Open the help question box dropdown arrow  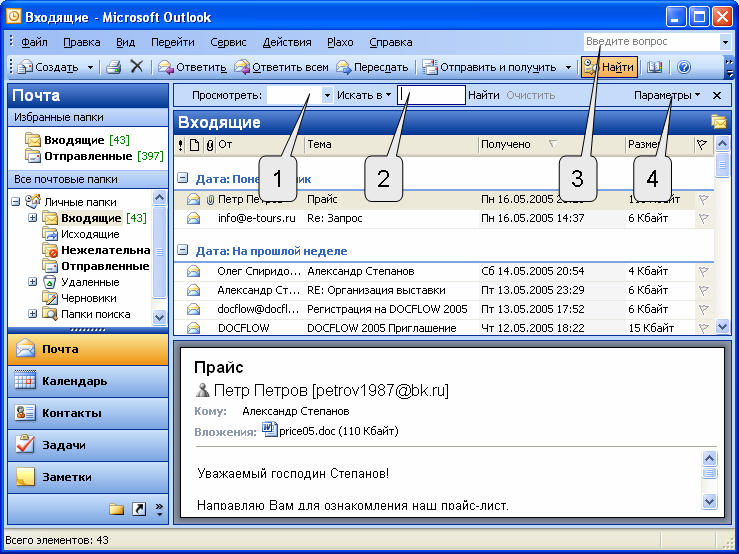(x=725, y=42)
